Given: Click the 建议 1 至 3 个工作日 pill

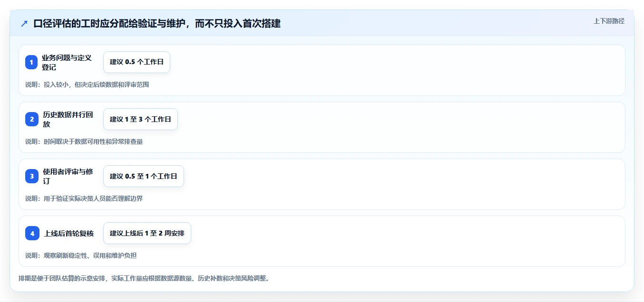Looking at the screenshot, I should 140,119.
